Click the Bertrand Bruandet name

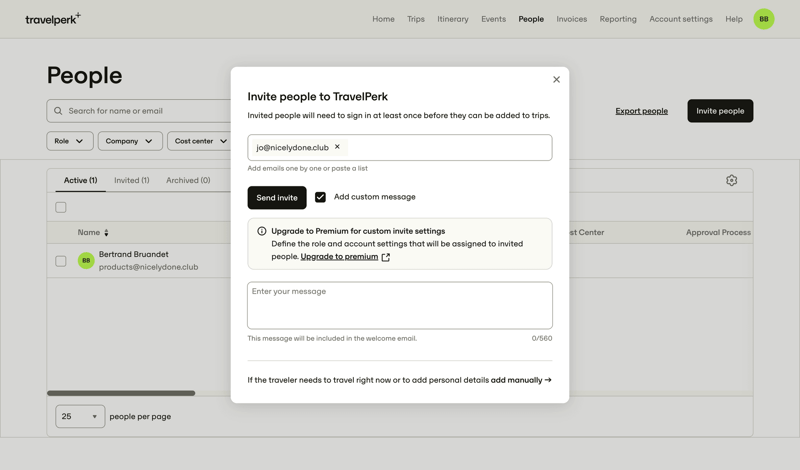134,254
